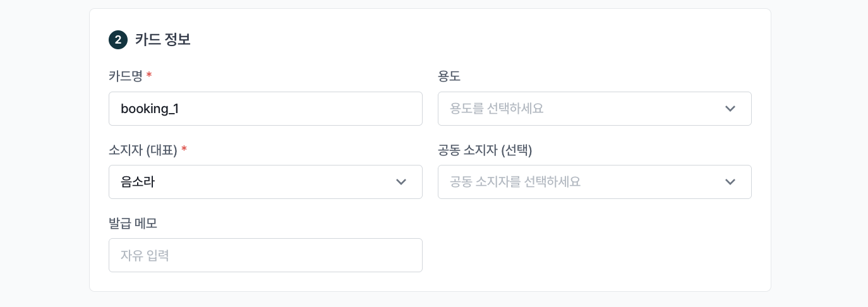
Task: Expand the 공동 소지자를 선택하세요 combo box
Action: coord(594,182)
